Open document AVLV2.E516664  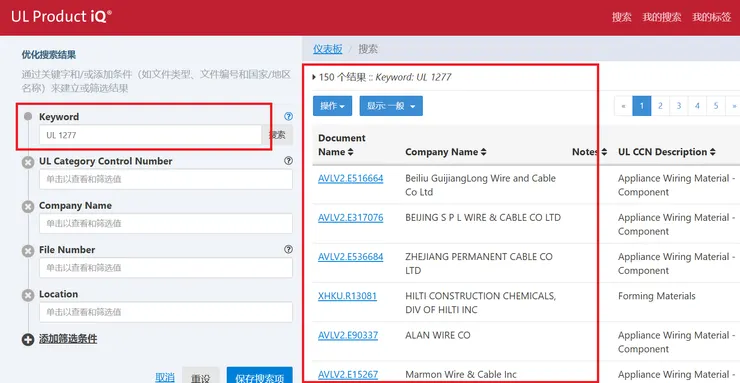click(x=351, y=178)
